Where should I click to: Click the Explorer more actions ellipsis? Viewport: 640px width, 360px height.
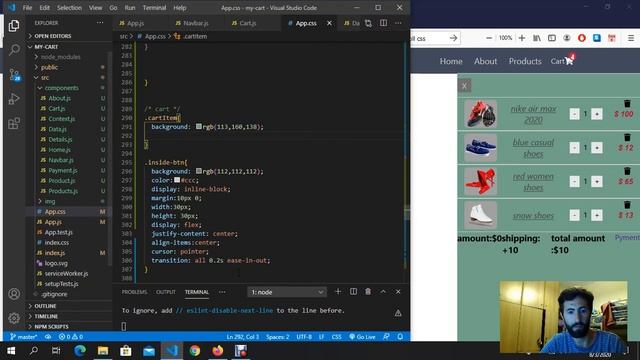coord(100,23)
